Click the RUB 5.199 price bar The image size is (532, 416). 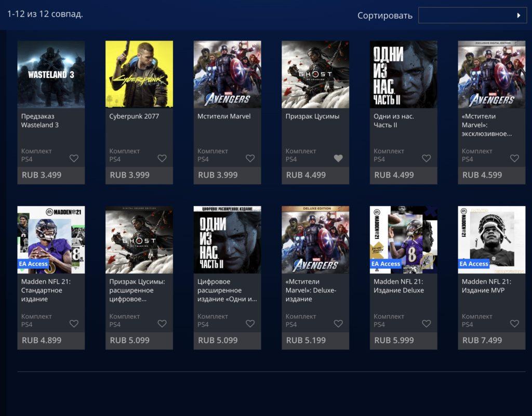tap(315, 340)
